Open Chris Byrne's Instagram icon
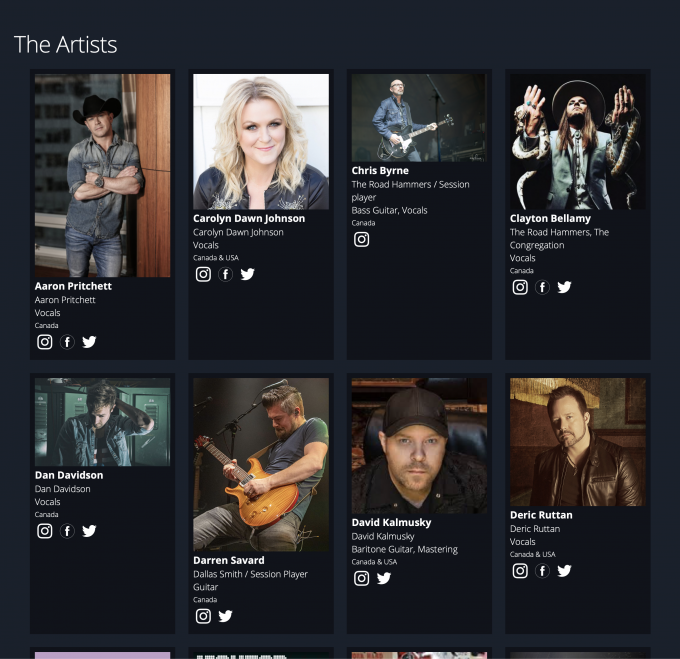Screen dimensions: 680x659 click(x=362, y=239)
